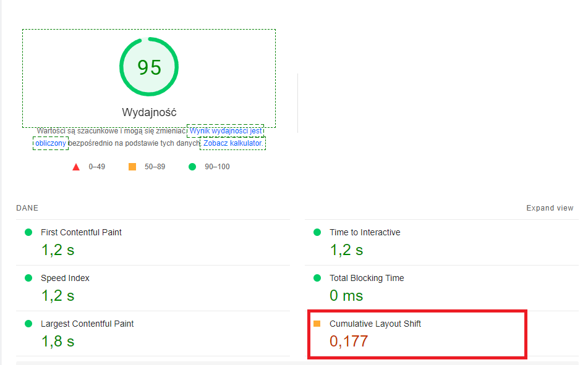
Task: Open the 'Zobacz kalkulator' link
Action: [232, 143]
